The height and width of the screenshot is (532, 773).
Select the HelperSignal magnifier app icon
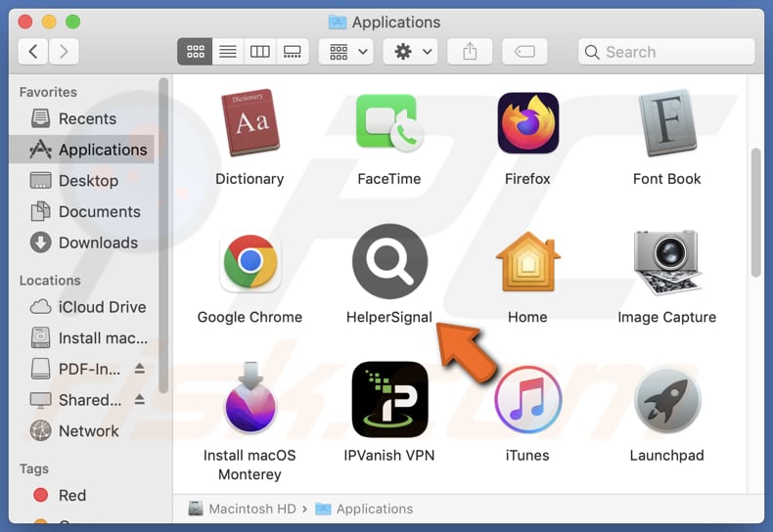click(389, 261)
